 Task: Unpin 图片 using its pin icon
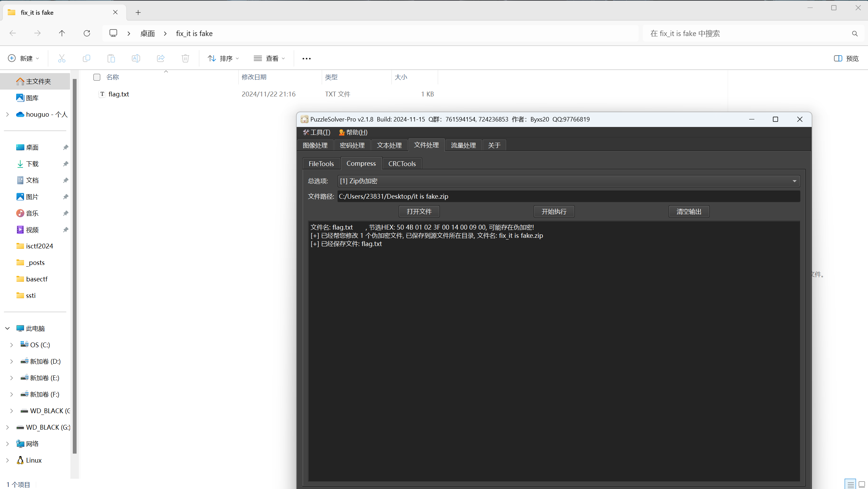pyautogui.click(x=66, y=197)
